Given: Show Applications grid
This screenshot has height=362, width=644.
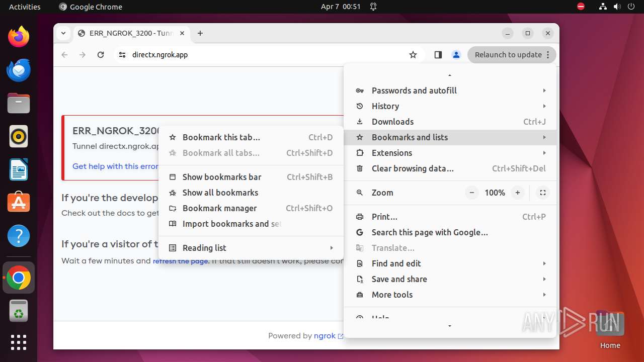Looking at the screenshot, I should [19, 342].
